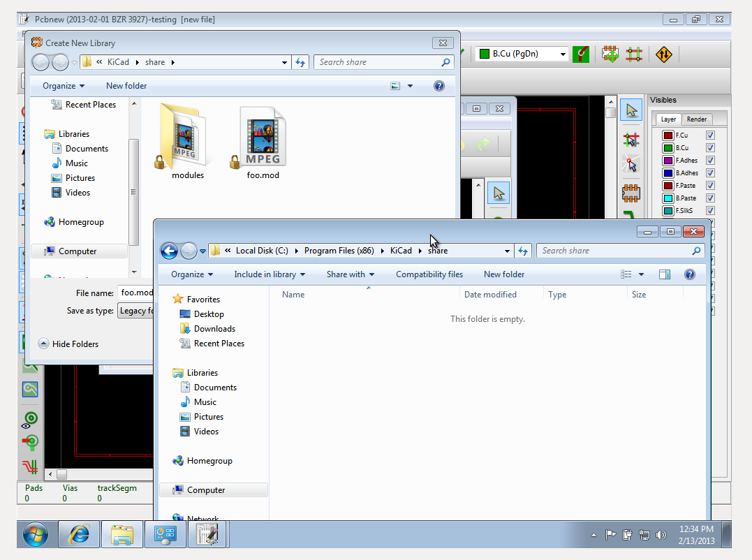The height and width of the screenshot is (560, 752).
Task: Toggle the B.Adhes layer checkbox
Action: (710, 173)
